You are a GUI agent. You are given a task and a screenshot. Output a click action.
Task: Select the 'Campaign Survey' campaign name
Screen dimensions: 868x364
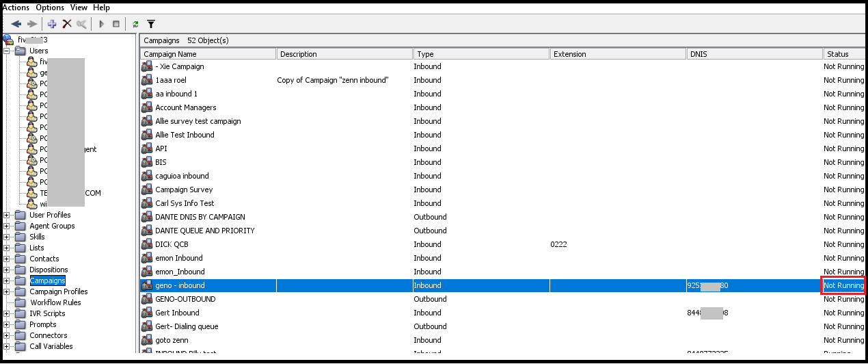coord(184,190)
